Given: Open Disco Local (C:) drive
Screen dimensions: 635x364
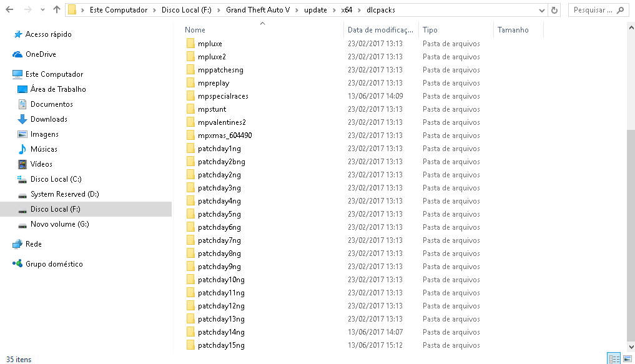Looking at the screenshot, I should click(x=56, y=179).
